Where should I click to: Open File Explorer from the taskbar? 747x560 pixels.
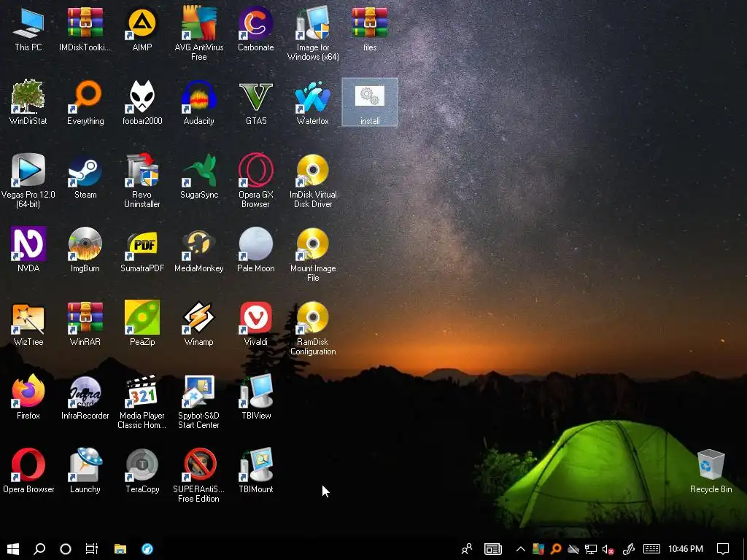(x=120, y=549)
